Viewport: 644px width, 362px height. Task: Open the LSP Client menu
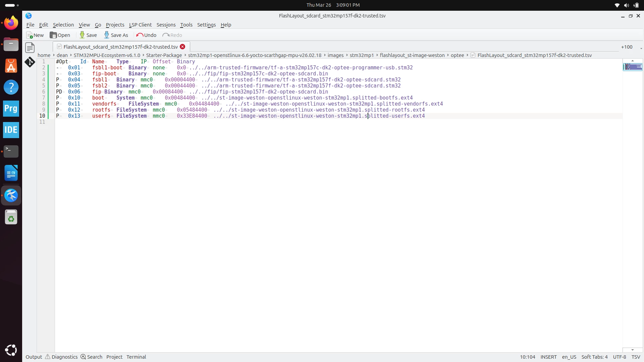pos(140,25)
